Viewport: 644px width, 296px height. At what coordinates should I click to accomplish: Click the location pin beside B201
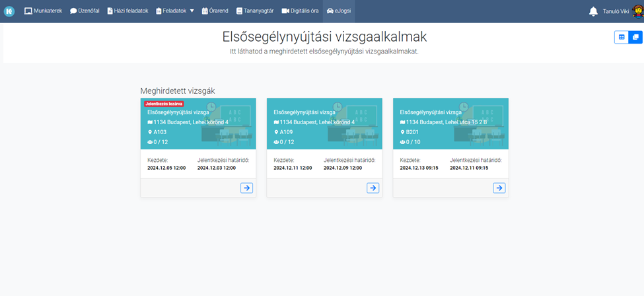tap(402, 132)
